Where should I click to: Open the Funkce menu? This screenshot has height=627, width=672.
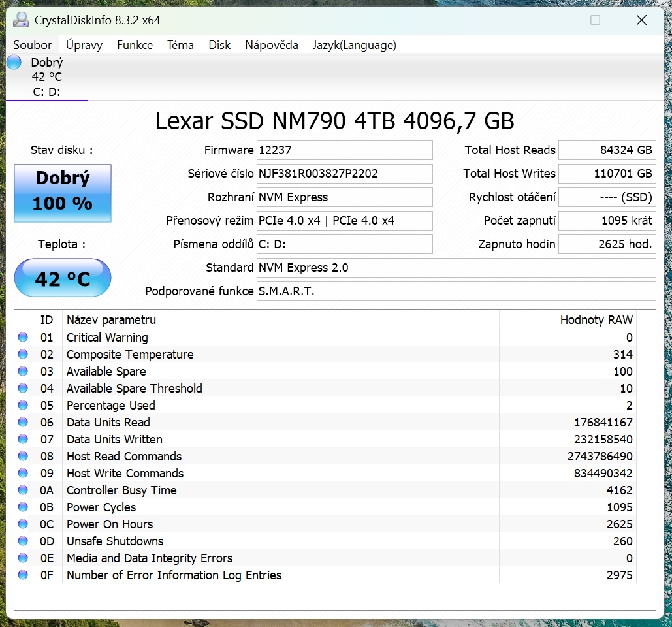tap(135, 45)
